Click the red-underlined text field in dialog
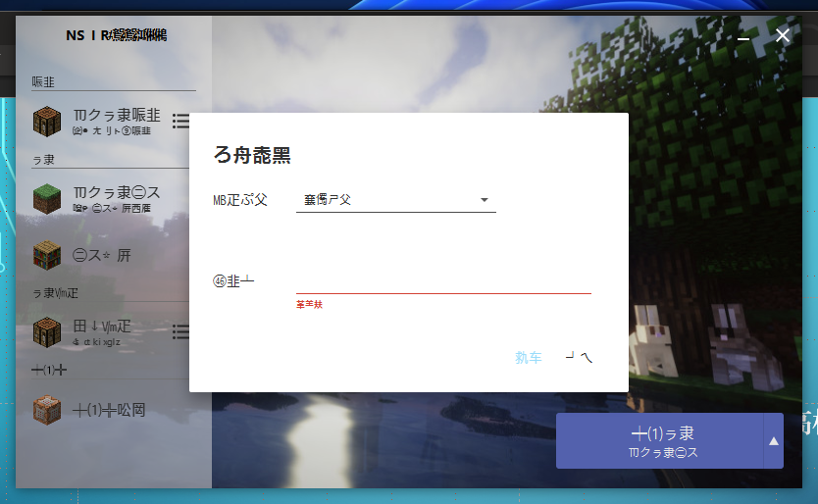 click(x=443, y=282)
